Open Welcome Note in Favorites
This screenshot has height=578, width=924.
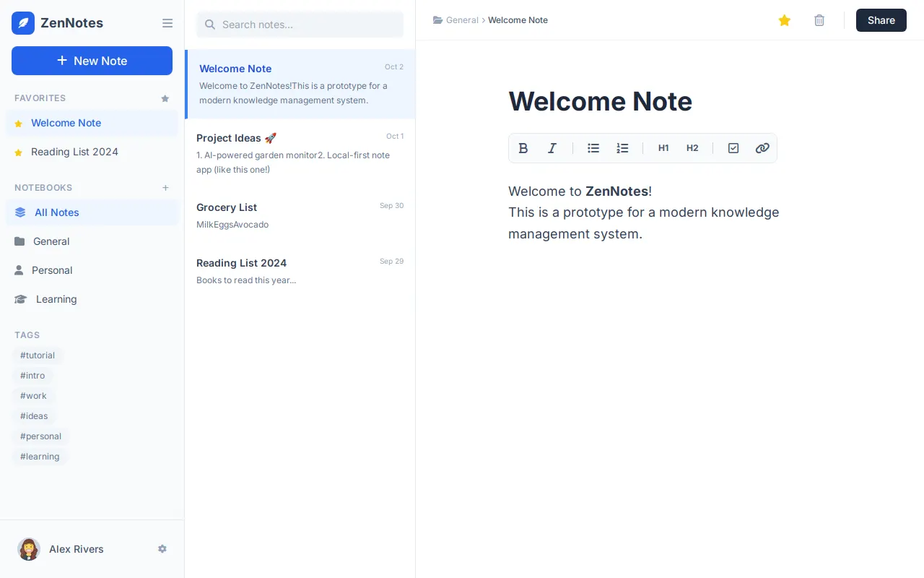coord(92,123)
